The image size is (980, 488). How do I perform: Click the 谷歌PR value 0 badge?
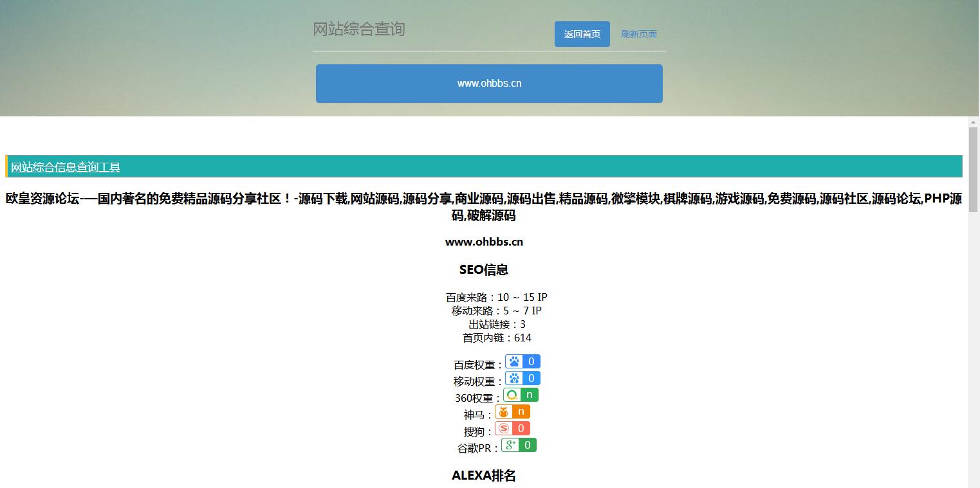(x=528, y=445)
